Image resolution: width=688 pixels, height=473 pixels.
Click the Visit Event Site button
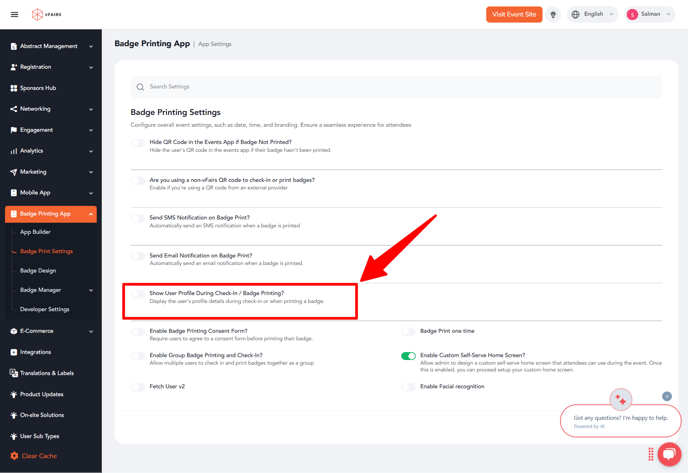pyautogui.click(x=514, y=15)
